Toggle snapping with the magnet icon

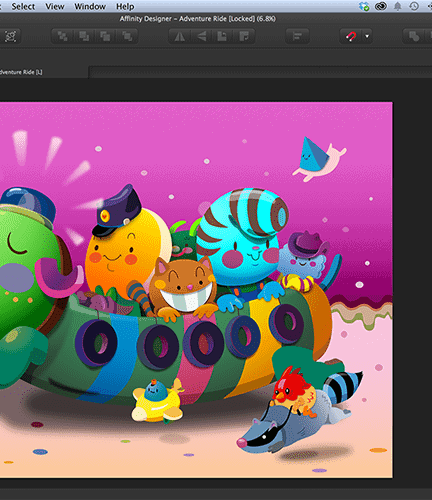pyautogui.click(x=351, y=36)
